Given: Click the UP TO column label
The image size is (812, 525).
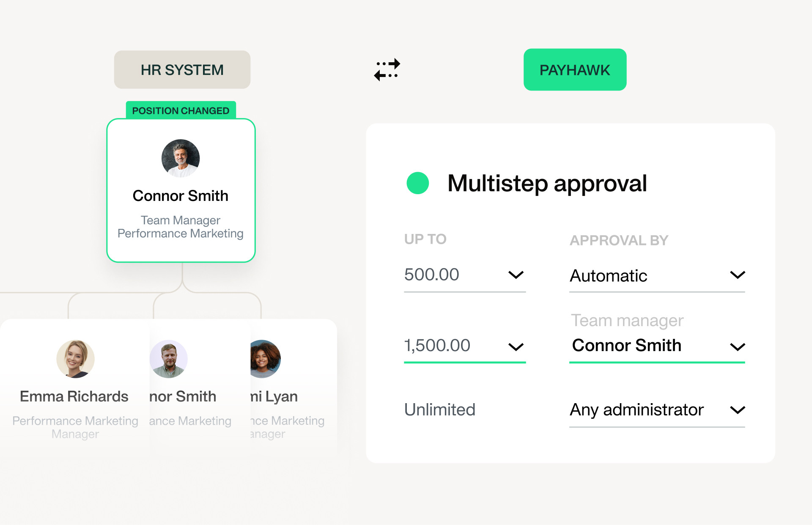Looking at the screenshot, I should (x=425, y=239).
